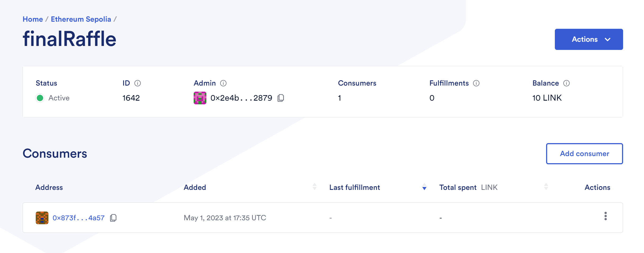Click the Add consumer button
Viewport: 644px width, 253px height.
[x=584, y=154]
